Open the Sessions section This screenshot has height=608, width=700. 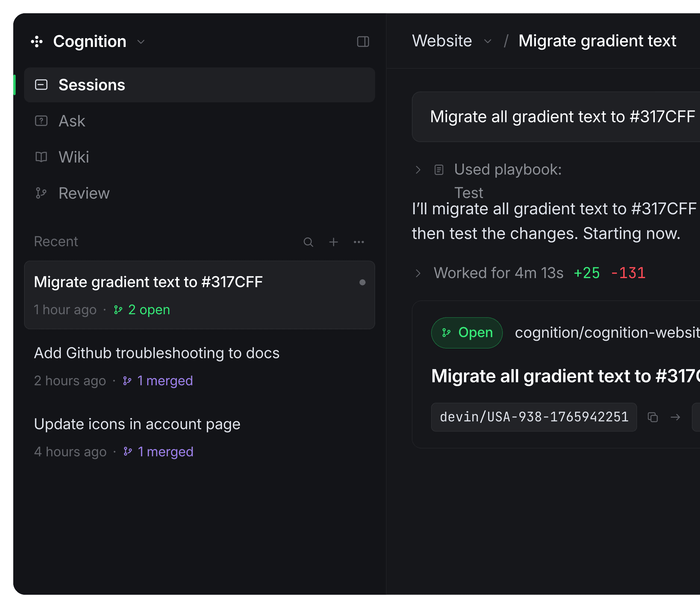point(200,85)
